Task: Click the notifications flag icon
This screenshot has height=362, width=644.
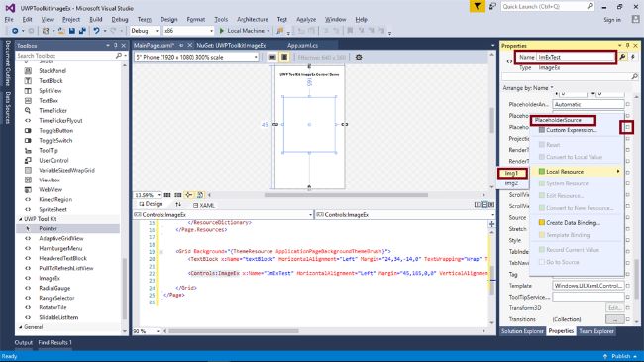Action: (477, 6)
